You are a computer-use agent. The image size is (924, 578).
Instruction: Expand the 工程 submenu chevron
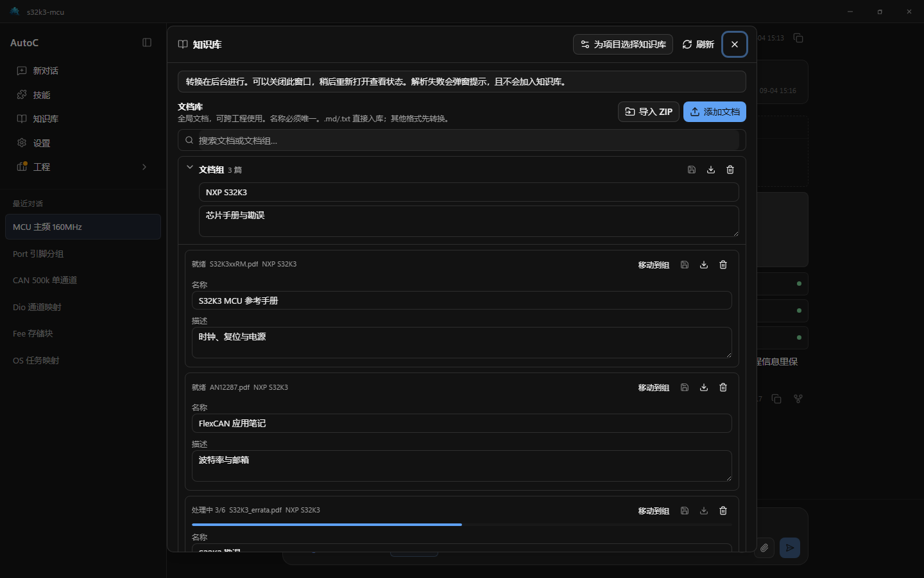144,167
